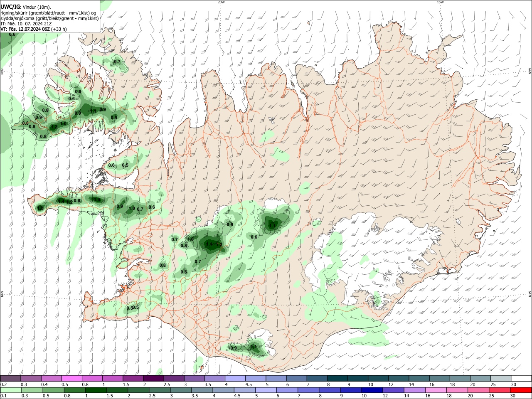Click the light gray swatch labeled 25
Screen dimensions: 532x399
pos(501,379)
